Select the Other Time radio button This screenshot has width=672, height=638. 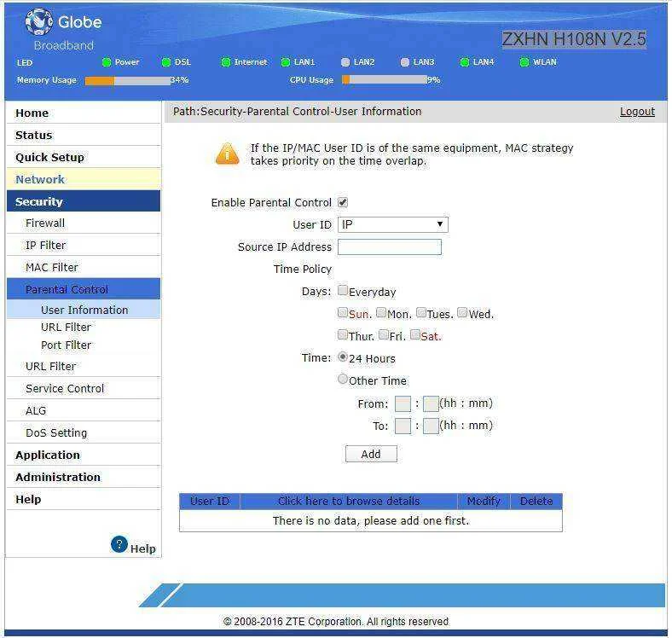[343, 379]
